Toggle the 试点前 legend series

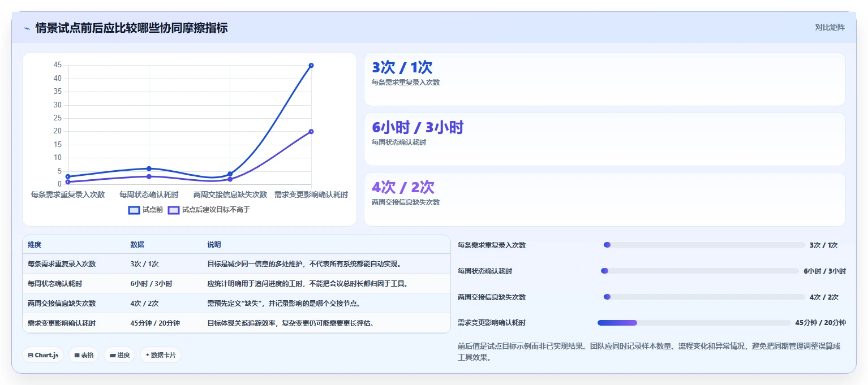point(146,210)
